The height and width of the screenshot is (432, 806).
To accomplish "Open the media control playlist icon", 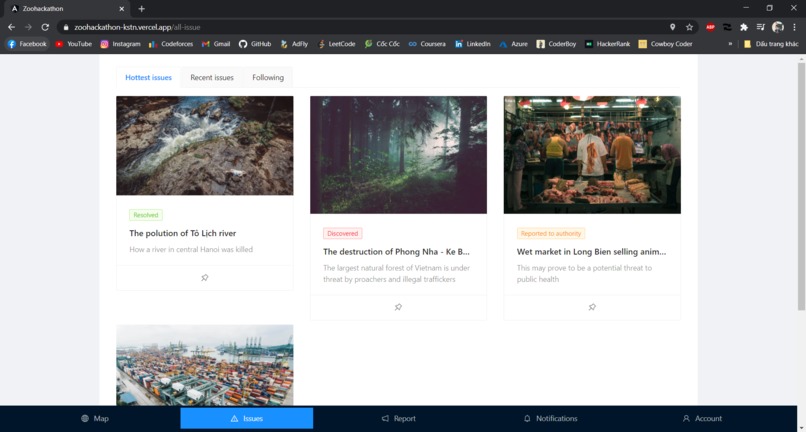I will [761, 27].
